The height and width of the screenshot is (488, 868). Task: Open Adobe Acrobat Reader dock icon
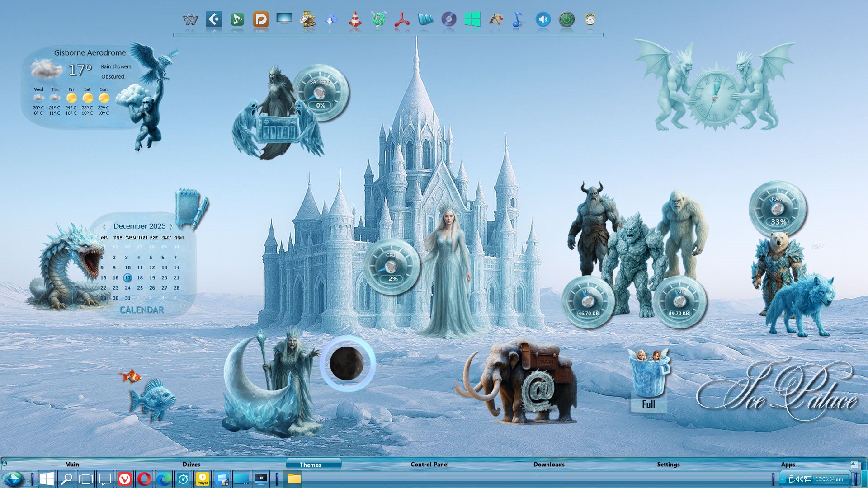pos(401,20)
